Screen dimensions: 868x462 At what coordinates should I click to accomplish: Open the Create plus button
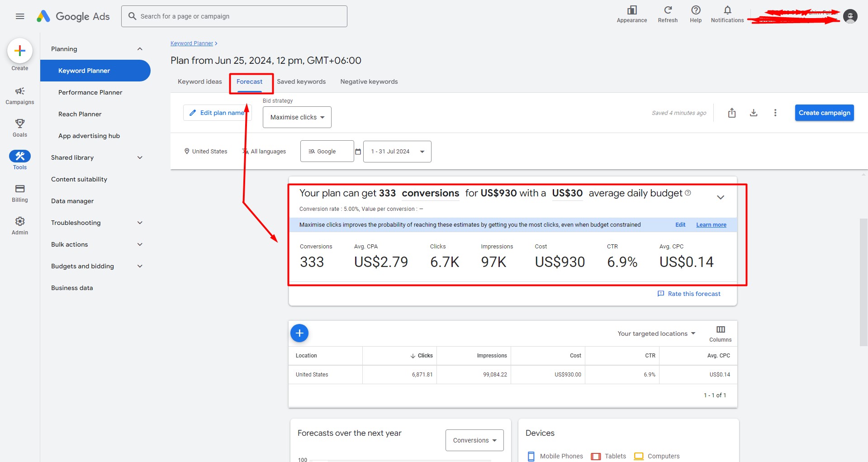20,51
